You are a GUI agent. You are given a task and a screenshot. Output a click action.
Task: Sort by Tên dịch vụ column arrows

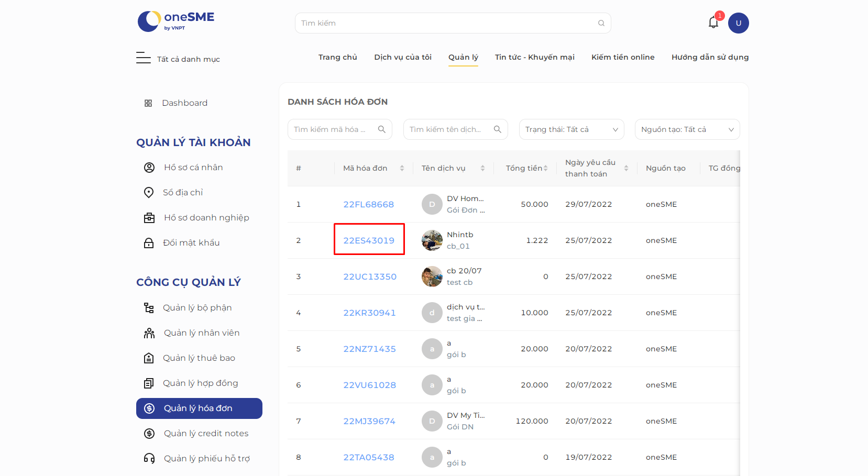[x=482, y=168]
